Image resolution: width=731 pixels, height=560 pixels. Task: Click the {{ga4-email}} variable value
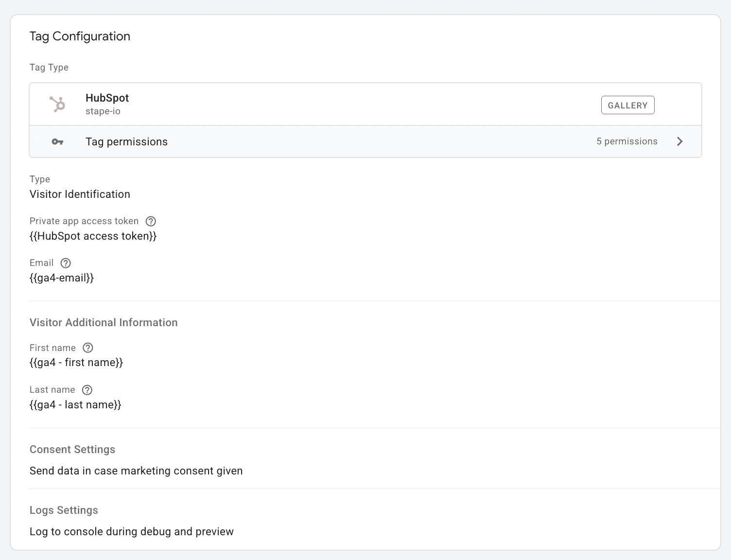(62, 278)
